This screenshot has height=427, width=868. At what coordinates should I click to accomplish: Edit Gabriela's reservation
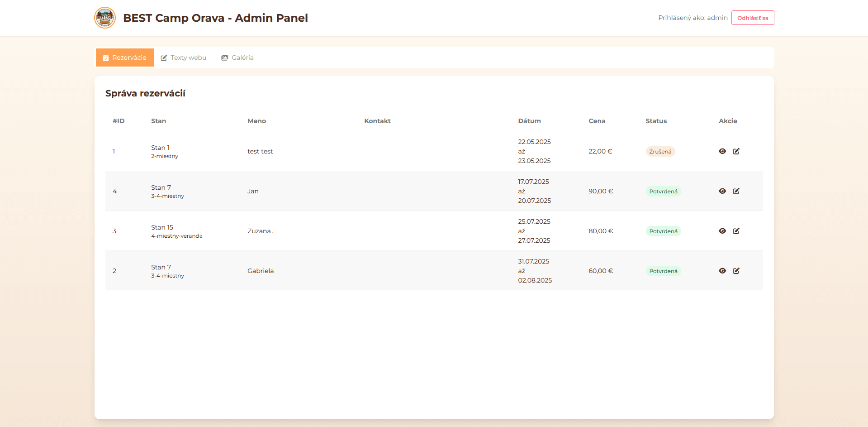click(x=736, y=271)
